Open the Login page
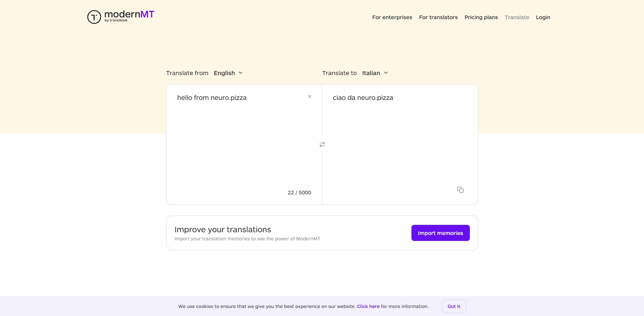Viewport: 644px width, 316px height. 543,17
